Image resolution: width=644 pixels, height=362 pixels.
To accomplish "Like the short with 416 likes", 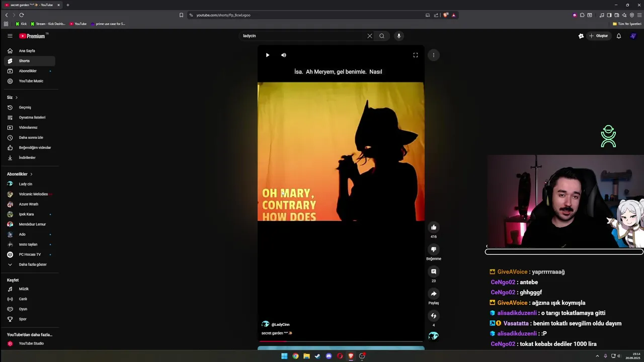I will tap(433, 227).
